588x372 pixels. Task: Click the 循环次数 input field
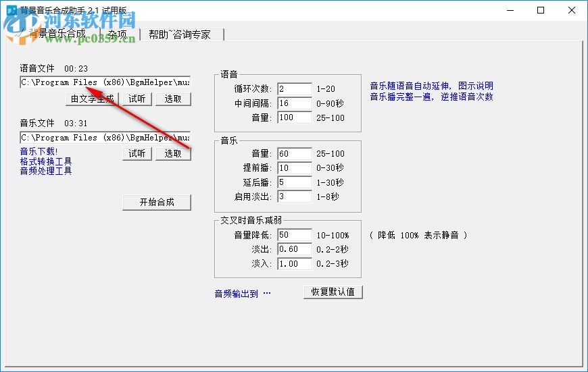coord(295,89)
